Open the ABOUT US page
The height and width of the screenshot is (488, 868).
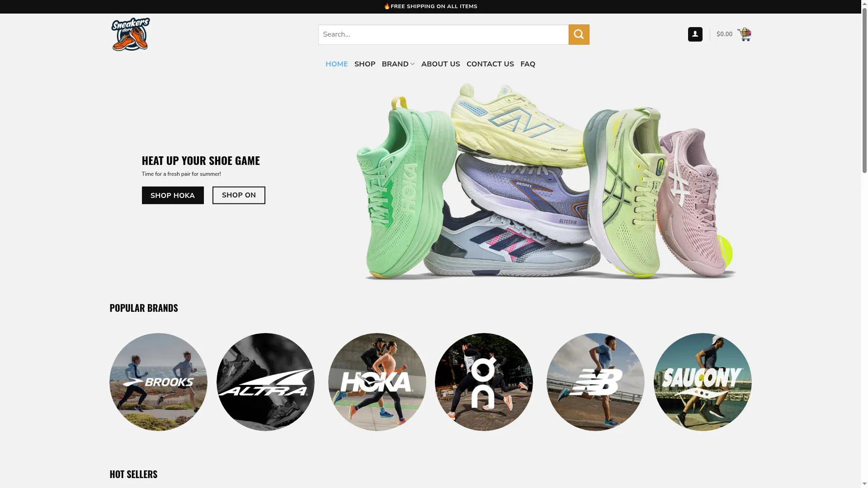tap(440, 64)
